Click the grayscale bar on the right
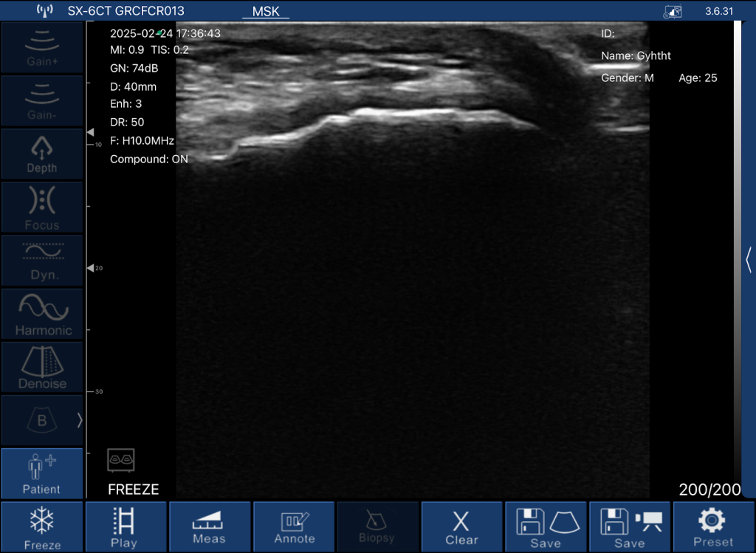The image size is (756, 553). click(738, 258)
